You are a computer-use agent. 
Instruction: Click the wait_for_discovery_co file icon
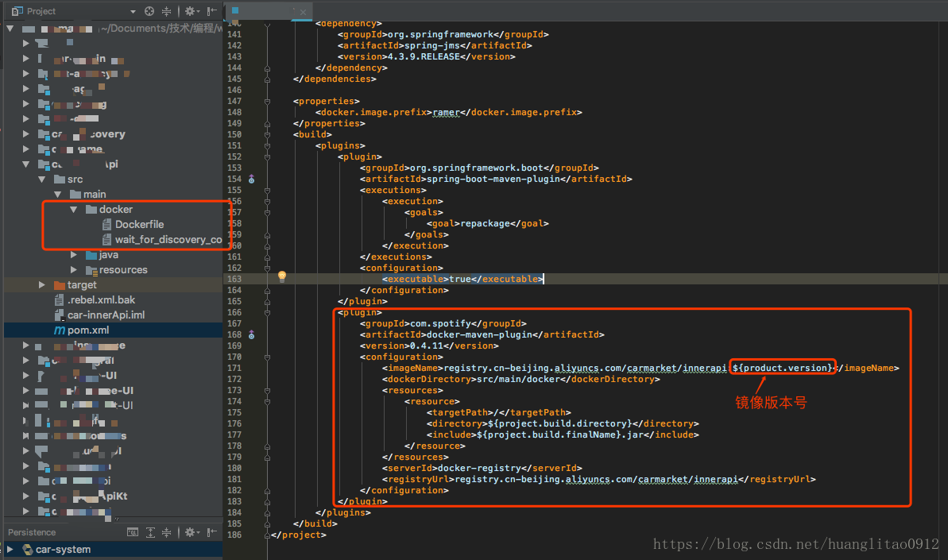(107, 239)
